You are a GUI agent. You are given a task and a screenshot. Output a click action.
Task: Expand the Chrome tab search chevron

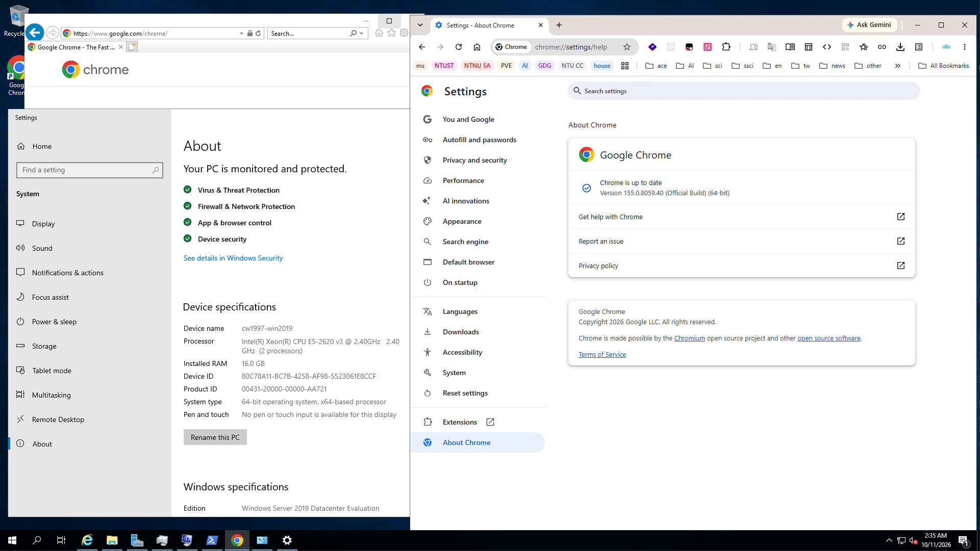[420, 25]
